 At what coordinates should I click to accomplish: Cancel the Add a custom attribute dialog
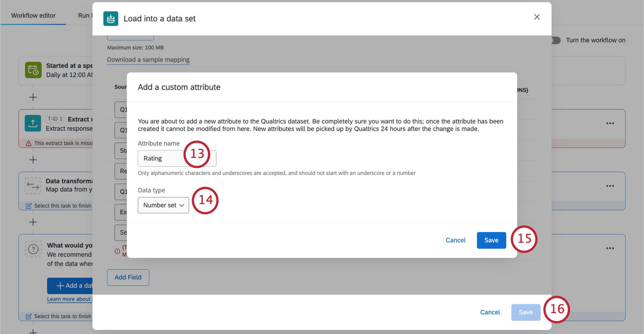pos(455,240)
